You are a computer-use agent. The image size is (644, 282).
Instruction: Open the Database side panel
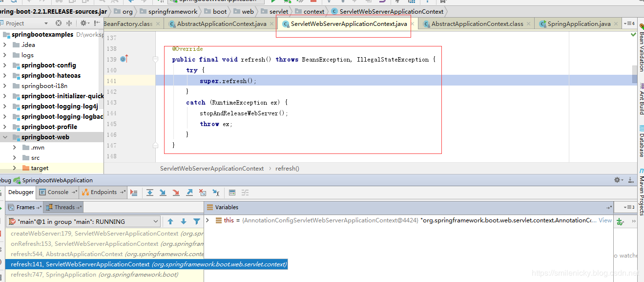pos(641,141)
